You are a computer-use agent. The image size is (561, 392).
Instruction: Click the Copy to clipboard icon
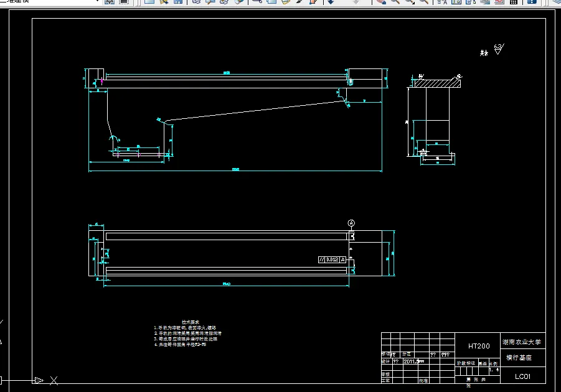pyautogui.click(x=271, y=2)
